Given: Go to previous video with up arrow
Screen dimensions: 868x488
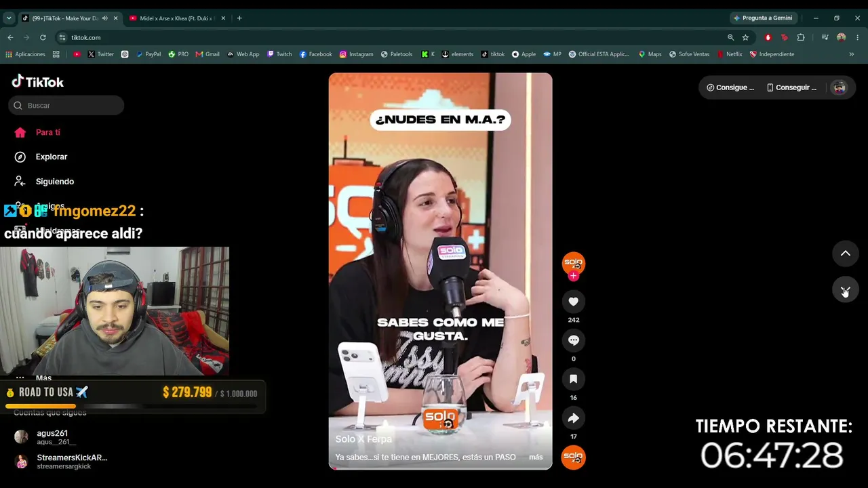Looking at the screenshot, I should pos(845,253).
